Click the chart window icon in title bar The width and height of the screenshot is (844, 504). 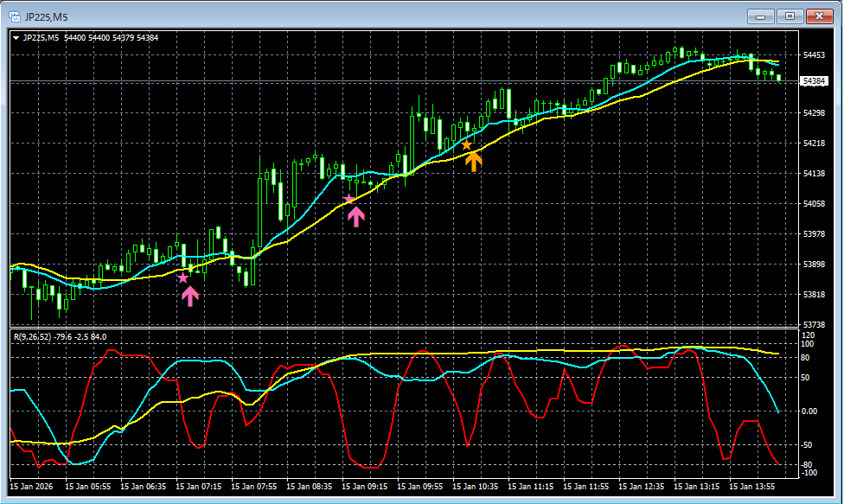(x=15, y=16)
